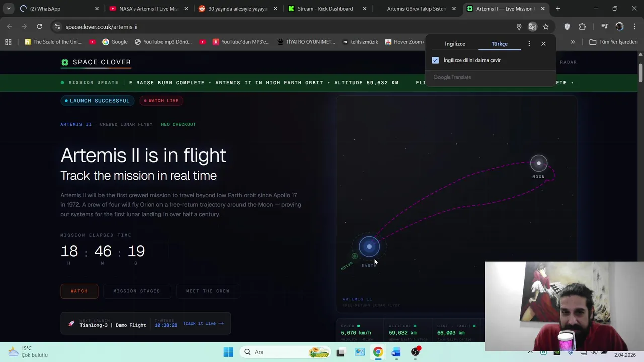Screen dimensions: 644x362
Task: Switch to Artemis Görev Takip Sistemi tab
Action: click(416, 9)
